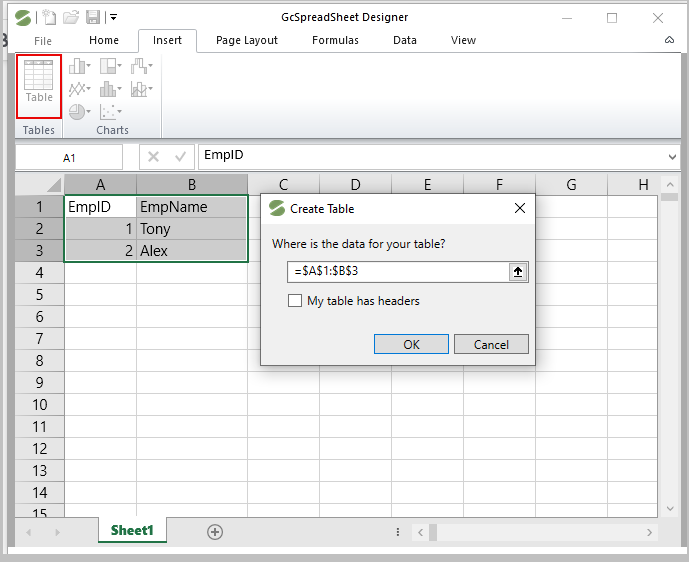Click vertical scrollbar up arrow
The height and width of the screenshot is (562, 689).
click(x=670, y=185)
